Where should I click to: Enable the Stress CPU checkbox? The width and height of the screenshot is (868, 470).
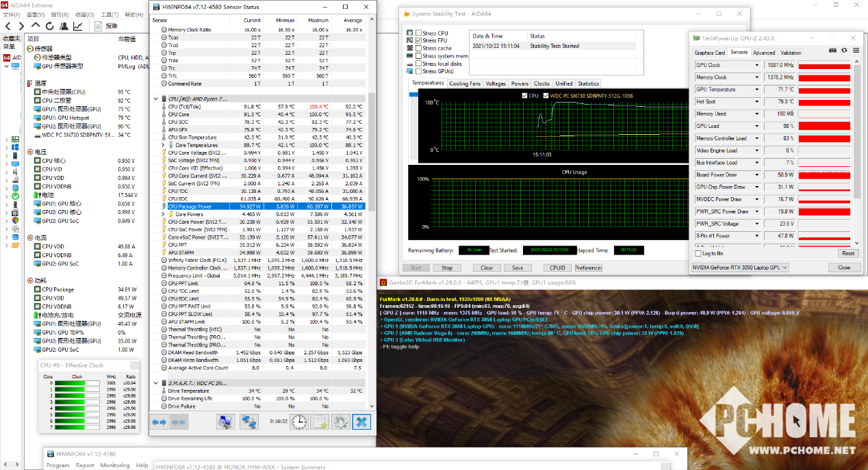tap(419, 33)
